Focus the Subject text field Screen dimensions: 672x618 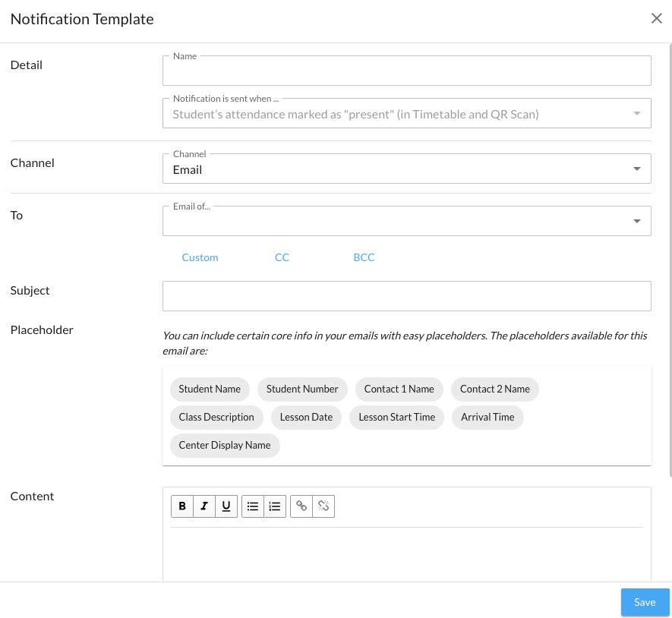(406, 296)
